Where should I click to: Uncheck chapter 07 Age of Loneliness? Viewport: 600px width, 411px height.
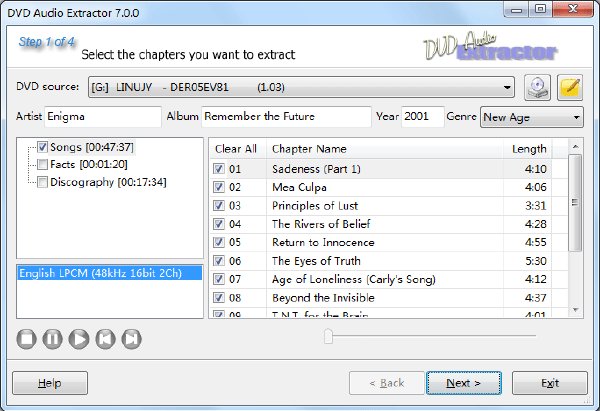218,279
